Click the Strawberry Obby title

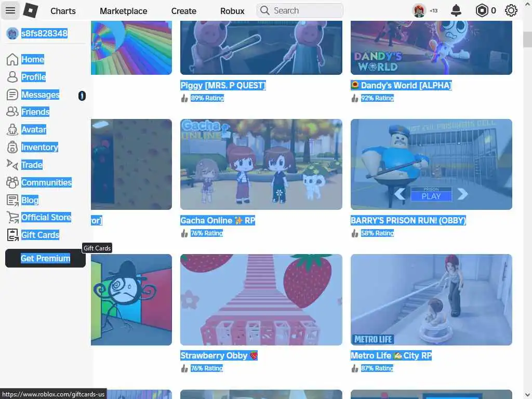click(219, 355)
